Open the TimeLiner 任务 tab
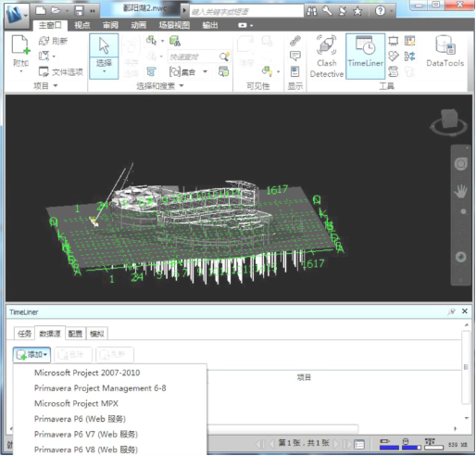Viewport: 476px width, 456px height. tap(24, 334)
